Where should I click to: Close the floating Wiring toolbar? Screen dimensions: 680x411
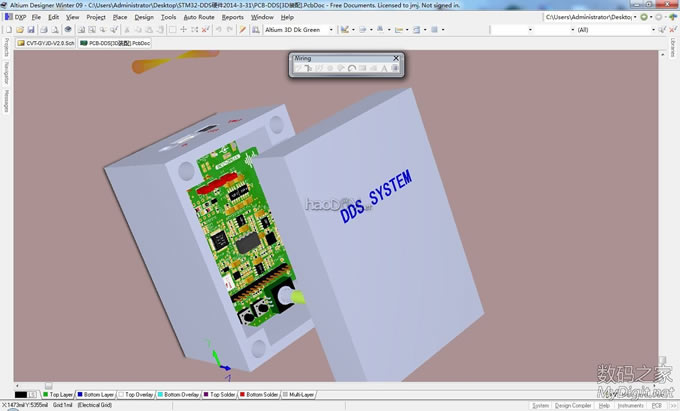[x=397, y=59]
